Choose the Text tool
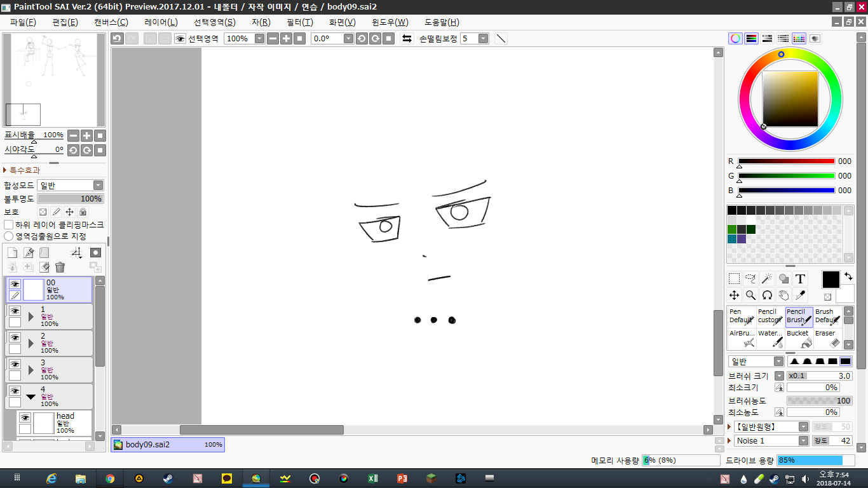Screen dimensions: 868x488 800,279
